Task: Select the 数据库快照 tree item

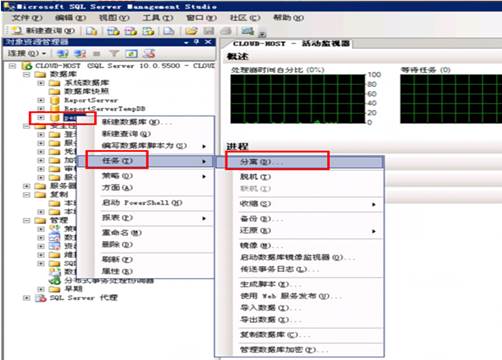Action: click(87, 91)
